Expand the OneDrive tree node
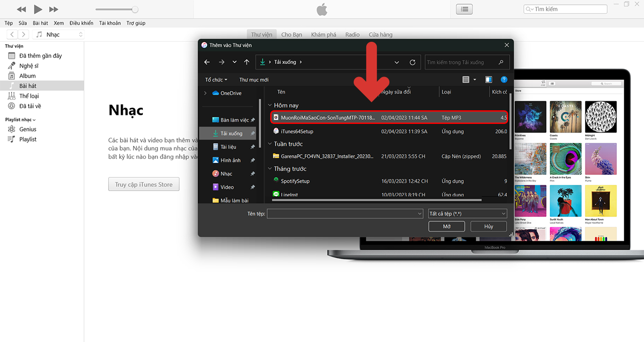This screenshot has width=644, height=342. pyautogui.click(x=205, y=93)
